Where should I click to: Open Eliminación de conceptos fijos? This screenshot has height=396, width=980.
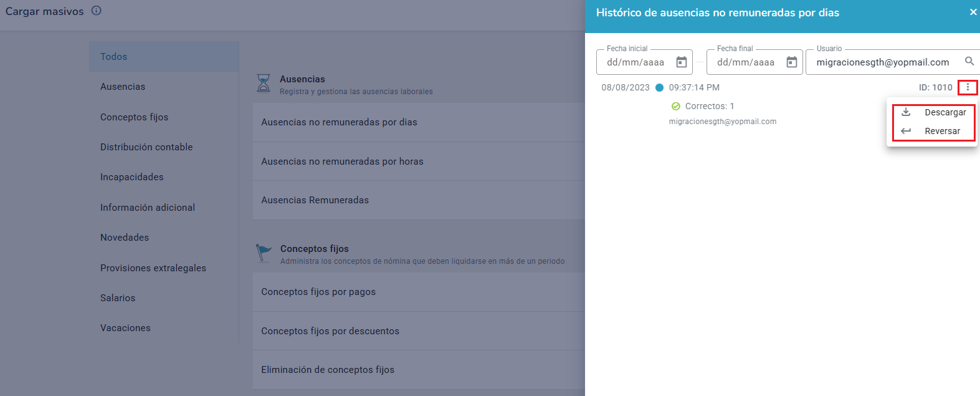coord(419,370)
